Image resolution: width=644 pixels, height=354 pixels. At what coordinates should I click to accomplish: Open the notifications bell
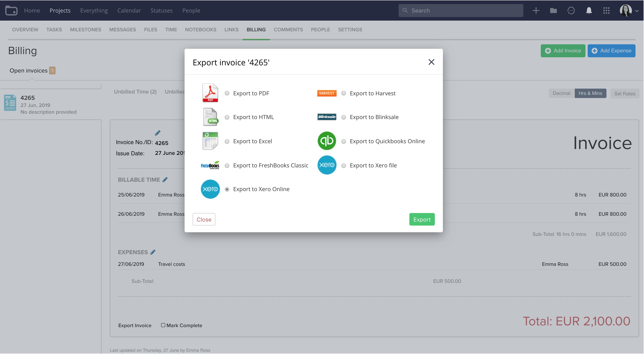589,10
